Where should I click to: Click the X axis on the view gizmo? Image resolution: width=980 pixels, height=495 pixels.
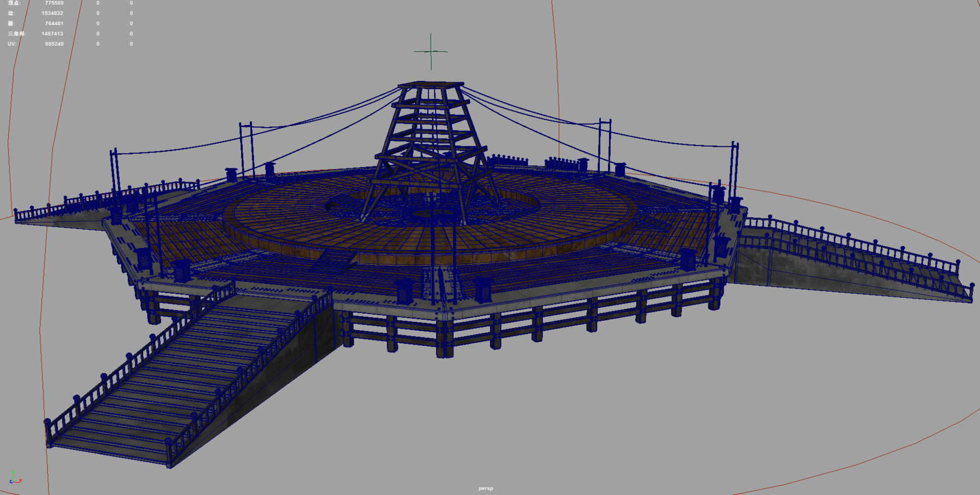20,480
